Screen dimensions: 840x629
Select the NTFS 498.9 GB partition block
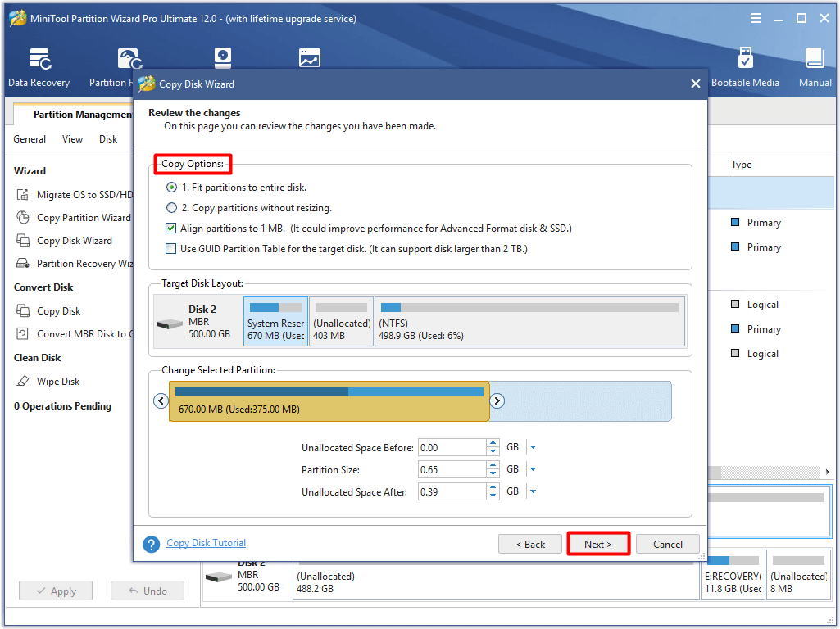(x=529, y=322)
